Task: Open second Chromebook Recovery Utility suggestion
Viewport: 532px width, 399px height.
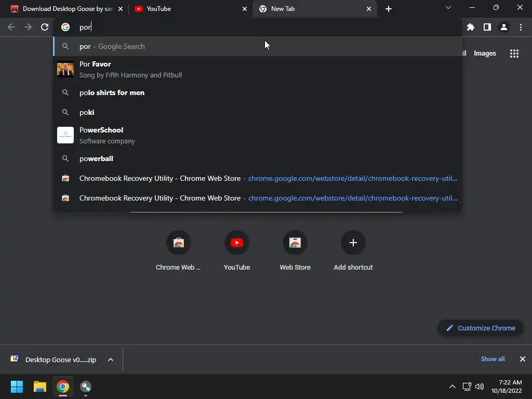Action: 258,198
